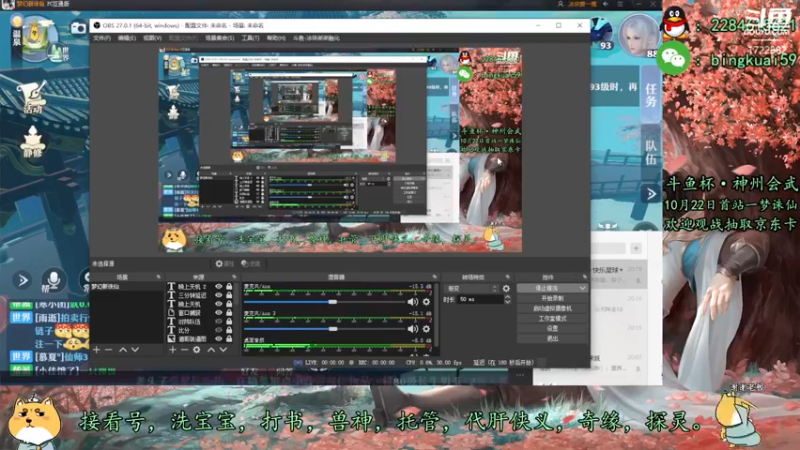The height and width of the screenshot is (450, 800).
Task: Remove selected scene with minus icon
Action: click(x=108, y=350)
